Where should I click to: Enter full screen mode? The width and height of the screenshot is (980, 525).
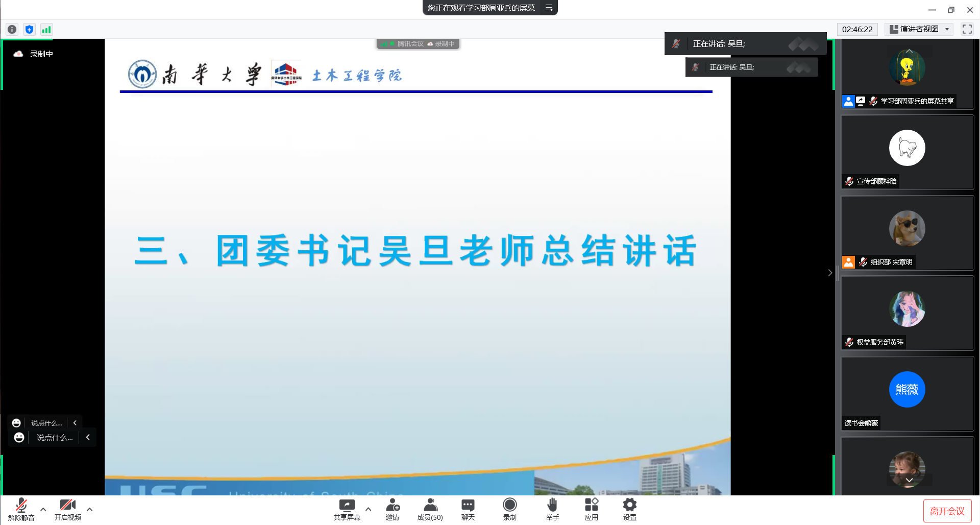(967, 29)
